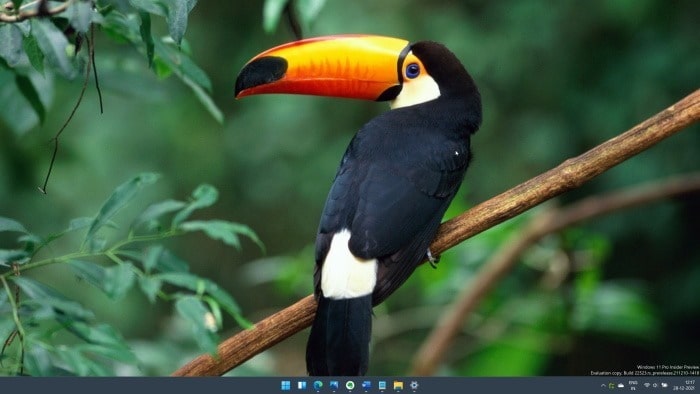
Task: Open the green circular app icon
Action: click(350, 385)
